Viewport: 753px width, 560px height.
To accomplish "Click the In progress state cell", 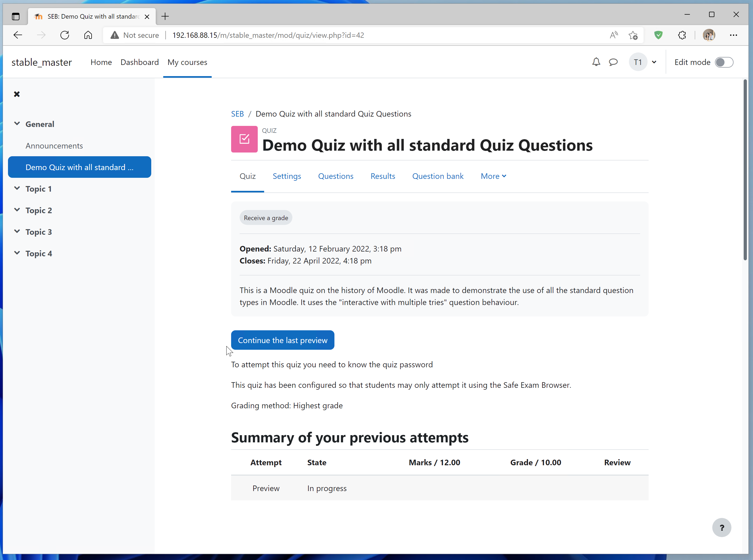I will point(327,488).
